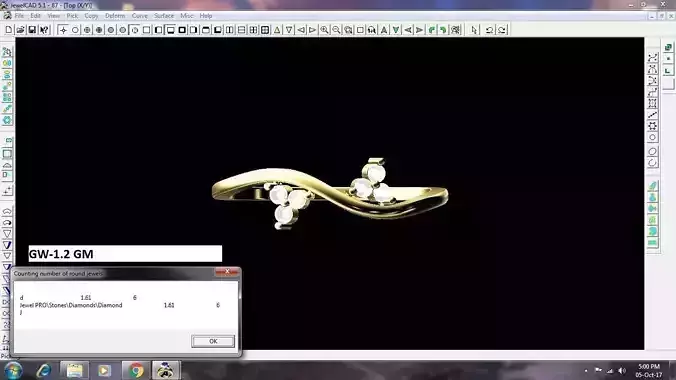Click the Jewel PRO\Stones\Diamonds\Diamond path text
The width and height of the screenshot is (676, 380).
[71, 305]
